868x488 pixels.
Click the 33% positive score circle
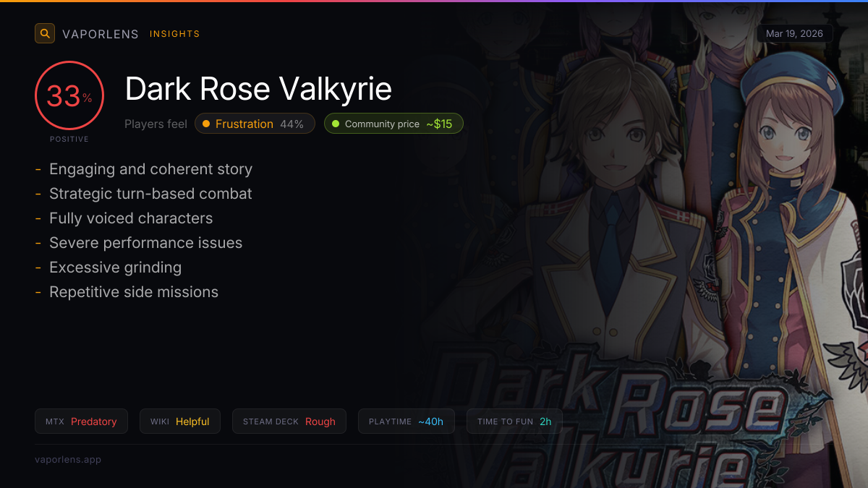tap(69, 96)
